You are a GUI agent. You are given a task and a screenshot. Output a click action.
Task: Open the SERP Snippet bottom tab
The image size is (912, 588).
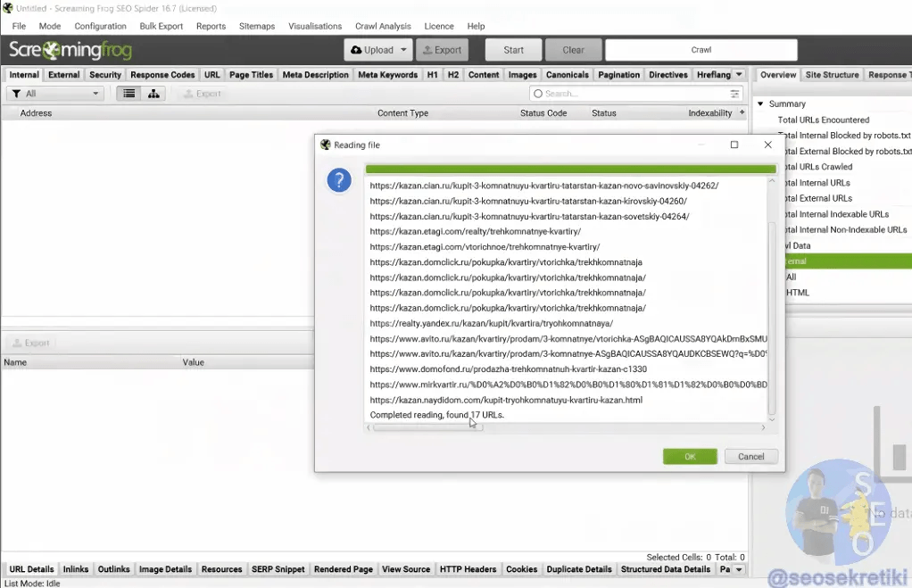(278, 569)
